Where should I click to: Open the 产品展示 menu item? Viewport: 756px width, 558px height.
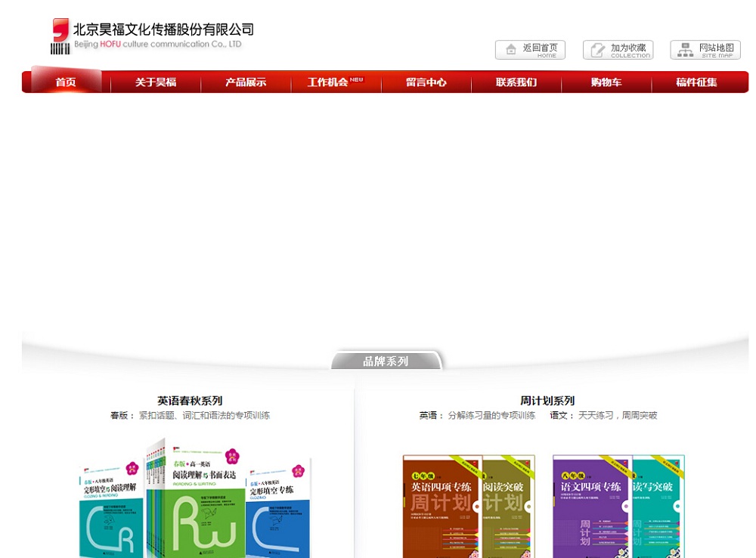[246, 82]
